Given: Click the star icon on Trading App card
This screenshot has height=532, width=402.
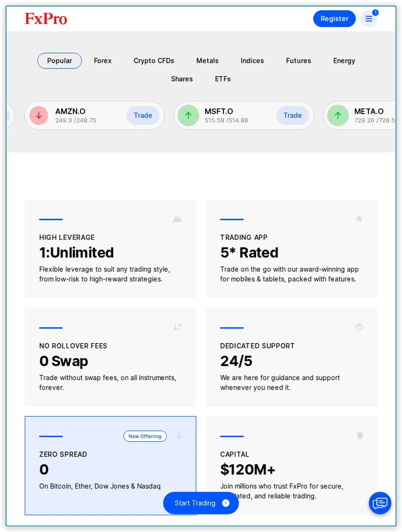Looking at the screenshot, I should pos(359,219).
